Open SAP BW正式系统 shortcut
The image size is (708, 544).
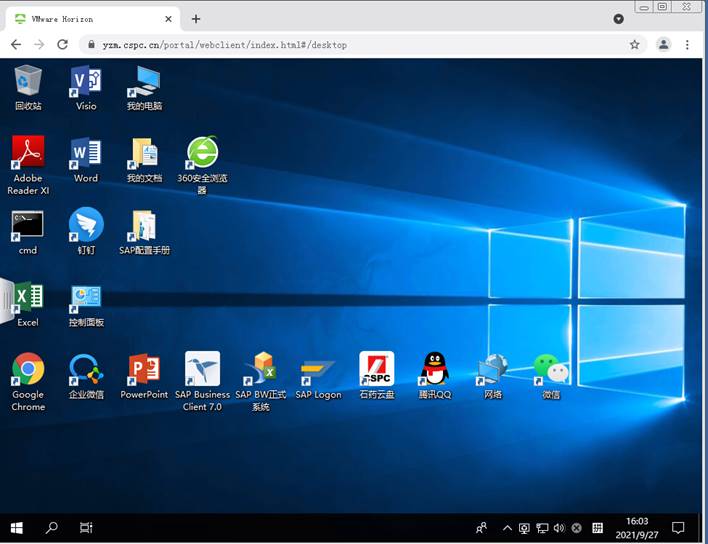pyautogui.click(x=261, y=382)
